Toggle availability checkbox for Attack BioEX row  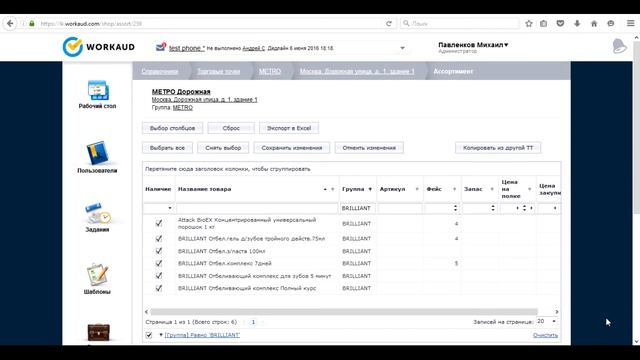[x=159, y=223]
